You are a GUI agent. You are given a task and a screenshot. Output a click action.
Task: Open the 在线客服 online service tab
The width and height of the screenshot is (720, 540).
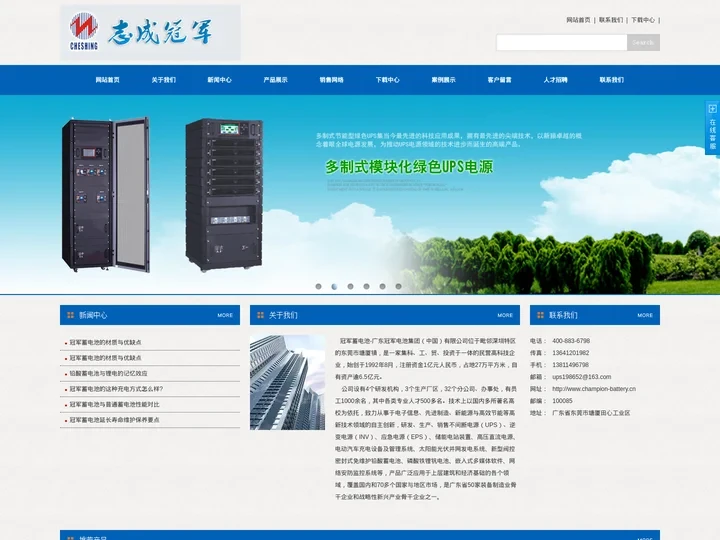(x=712, y=128)
